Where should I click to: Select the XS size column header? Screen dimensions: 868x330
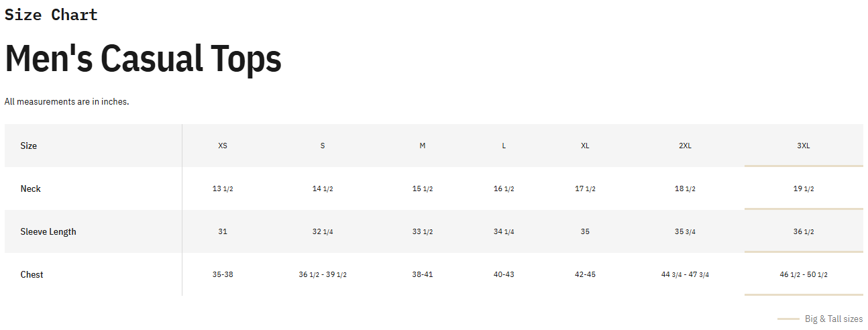[x=223, y=146]
